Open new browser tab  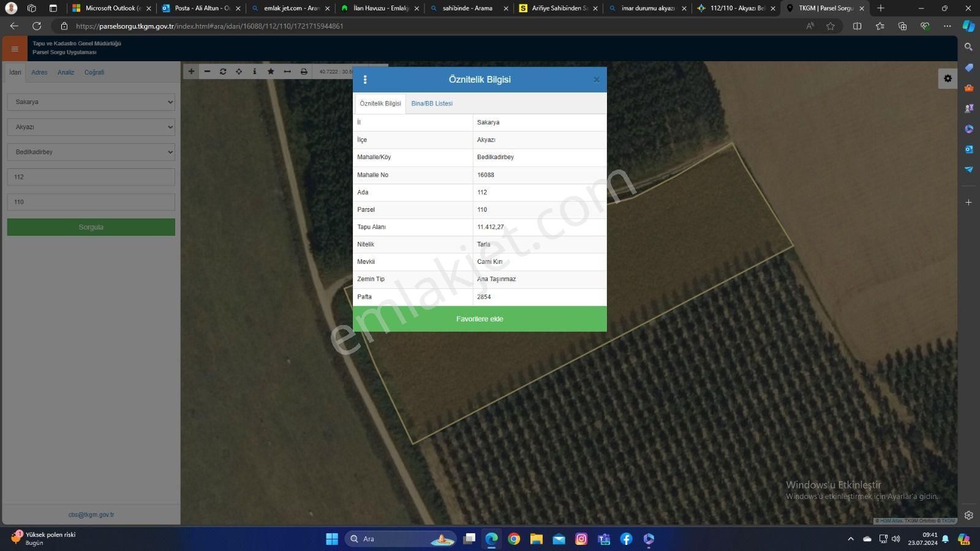(881, 9)
